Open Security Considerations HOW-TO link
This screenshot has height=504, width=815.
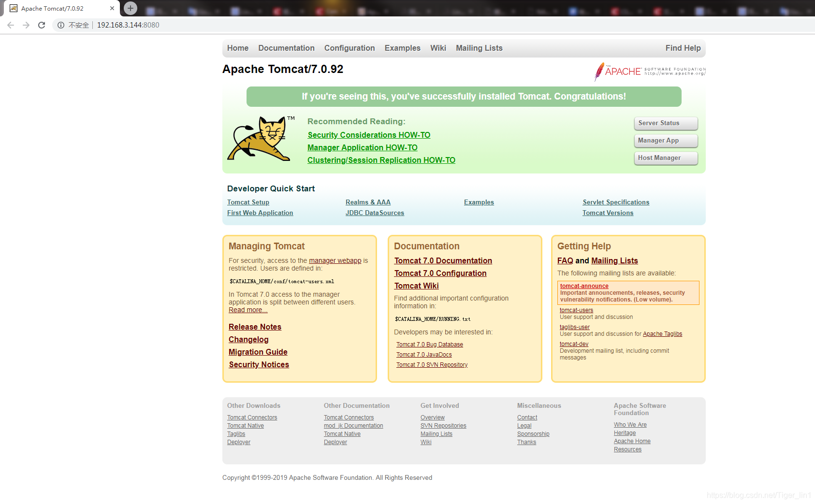point(369,135)
